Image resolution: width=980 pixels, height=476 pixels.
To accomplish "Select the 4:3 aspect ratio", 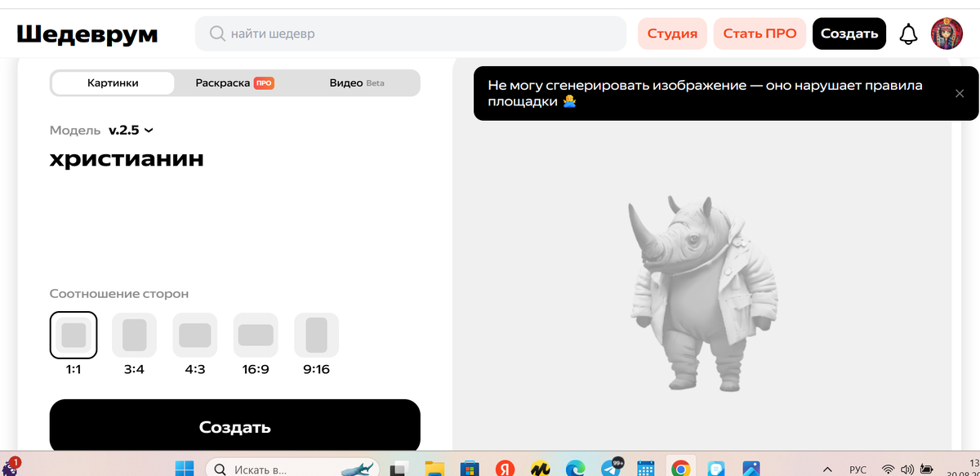I will [x=195, y=336].
